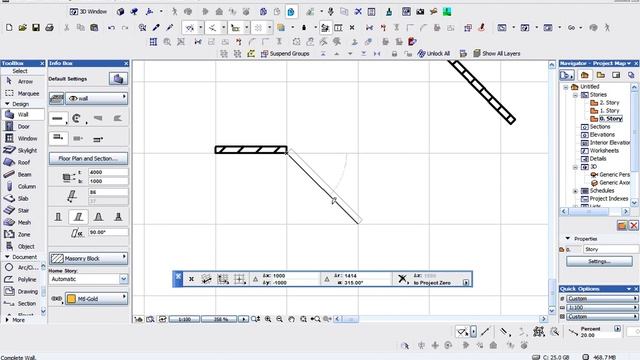Choose the Polyline tool
This screenshot has width=640, height=360.
tap(22, 280)
